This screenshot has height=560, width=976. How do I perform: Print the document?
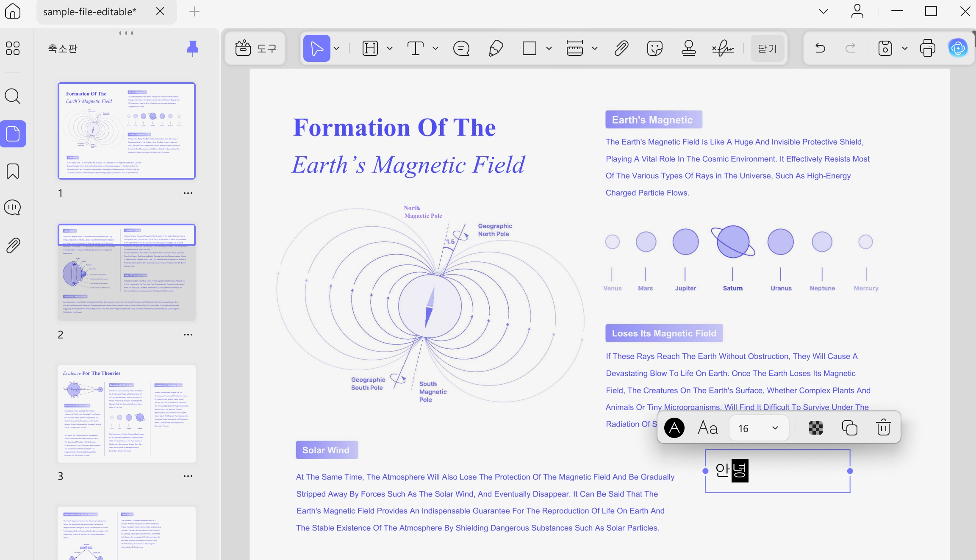tap(928, 48)
